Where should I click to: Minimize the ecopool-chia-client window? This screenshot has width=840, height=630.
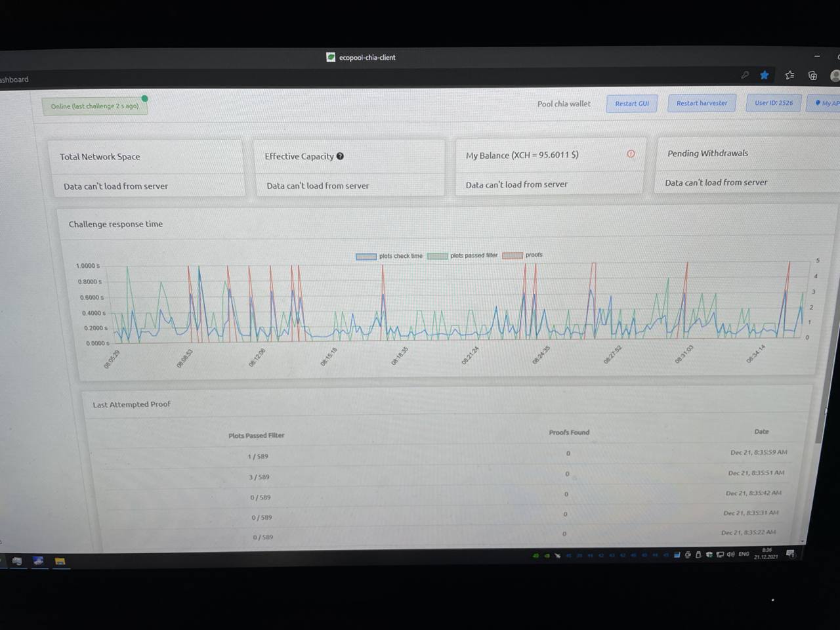tap(817, 56)
